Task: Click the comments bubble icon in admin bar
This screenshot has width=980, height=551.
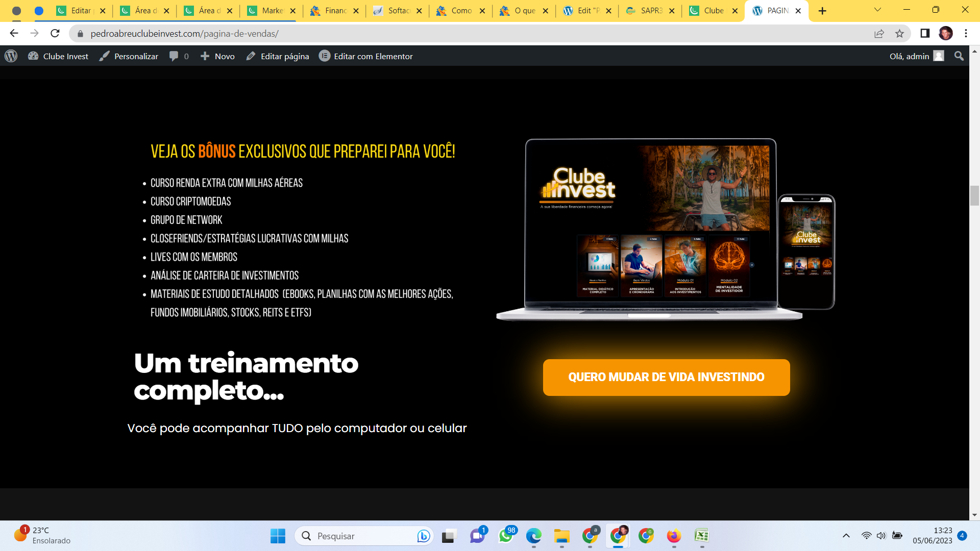Action: pyautogui.click(x=174, y=56)
